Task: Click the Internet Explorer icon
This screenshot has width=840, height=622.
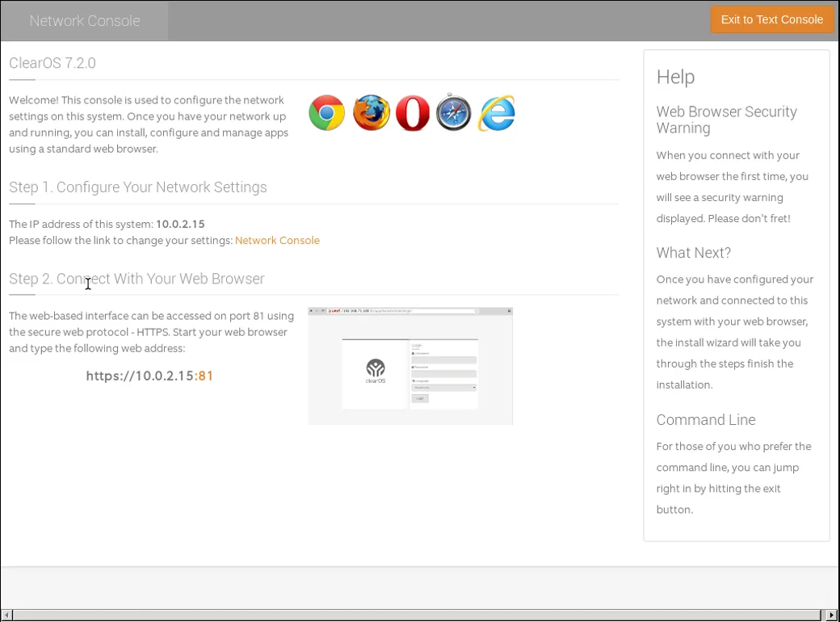Action: coord(496,113)
